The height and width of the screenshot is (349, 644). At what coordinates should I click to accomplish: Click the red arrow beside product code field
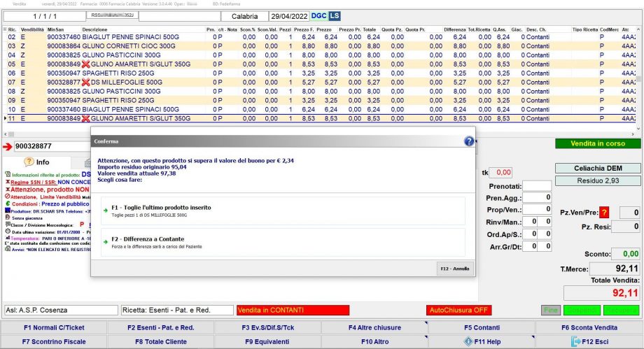click(7, 146)
